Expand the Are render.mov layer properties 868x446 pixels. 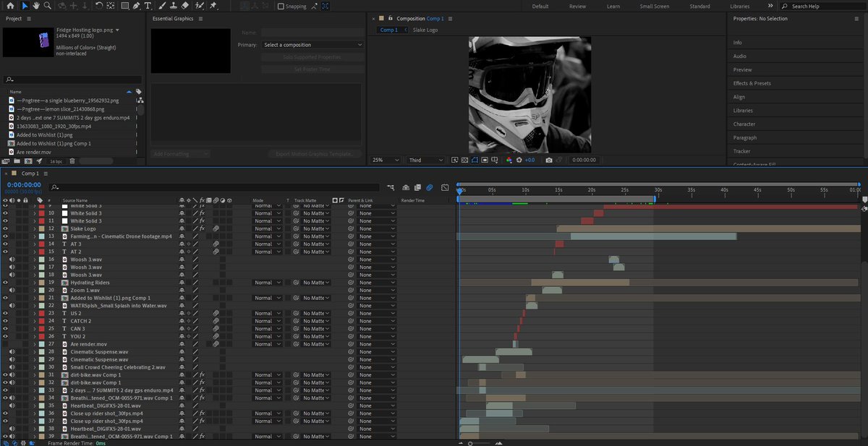tap(35, 344)
